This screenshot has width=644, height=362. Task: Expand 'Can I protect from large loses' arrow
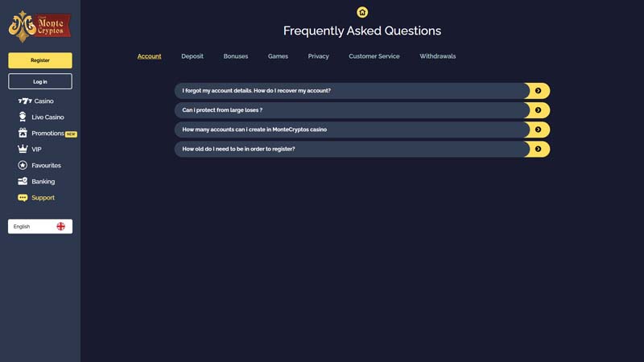pyautogui.click(x=537, y=110)
